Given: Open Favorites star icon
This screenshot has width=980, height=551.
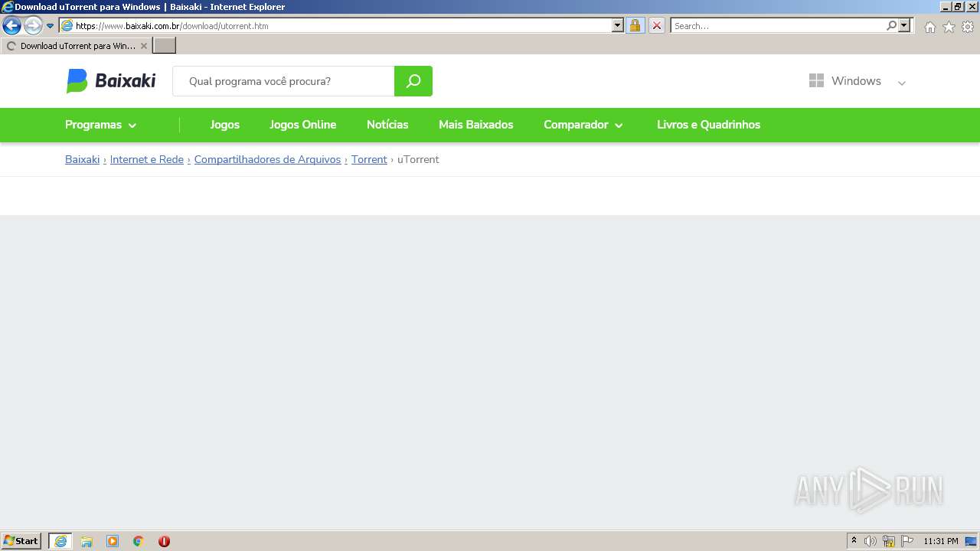Looking at the screenshot, I should 949,27.
